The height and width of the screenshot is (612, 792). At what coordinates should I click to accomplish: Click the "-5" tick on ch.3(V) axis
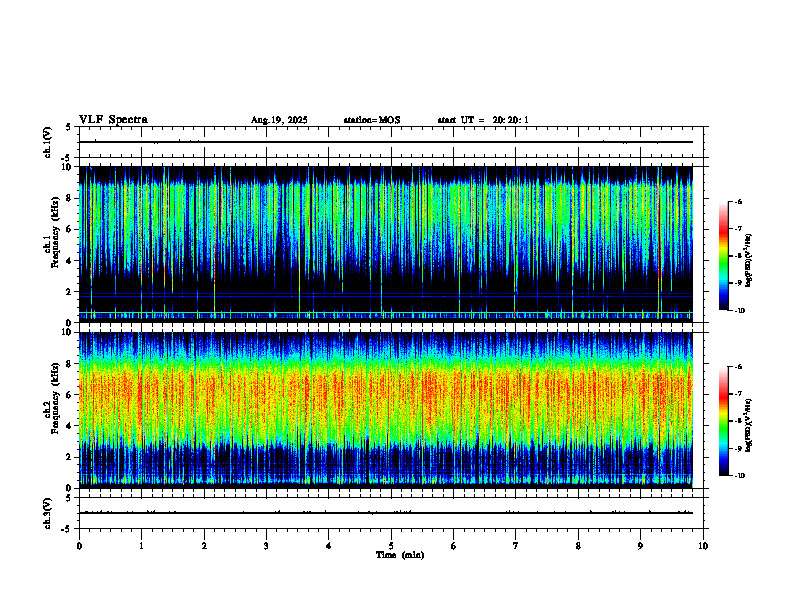pos(67,529)
